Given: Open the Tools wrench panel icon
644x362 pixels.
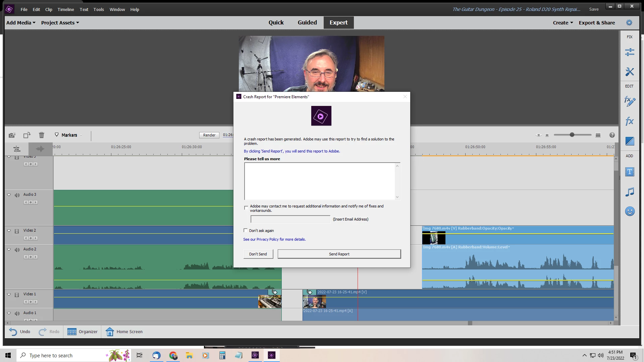Looking at the screenshot, I should tap(629, 72).
